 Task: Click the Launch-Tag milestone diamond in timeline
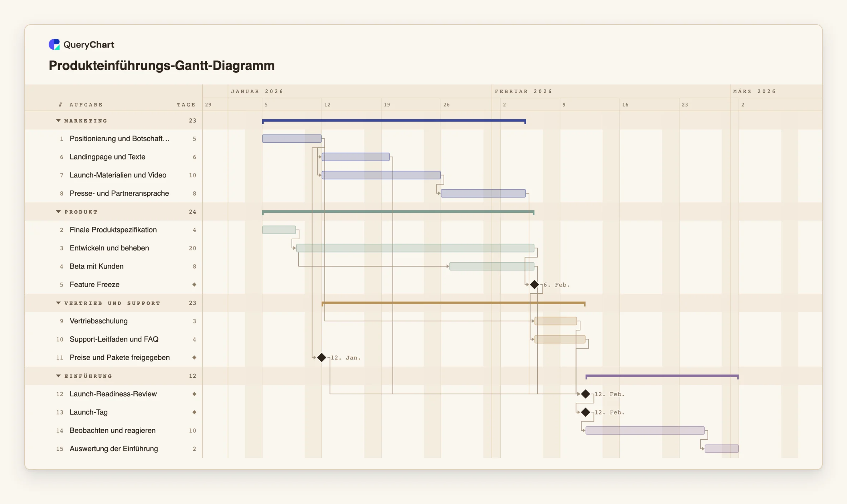click(x=586, y=412)
